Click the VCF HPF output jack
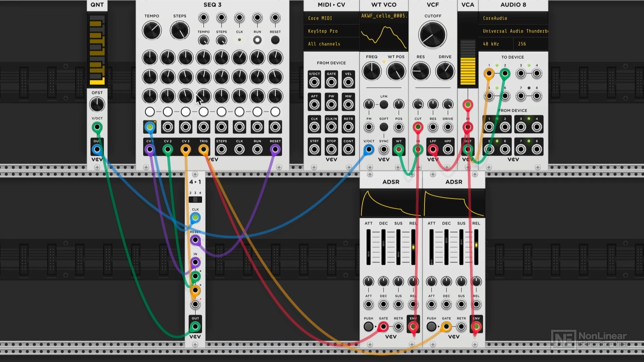This screenshot has width=644, height=362. [448, 149]
